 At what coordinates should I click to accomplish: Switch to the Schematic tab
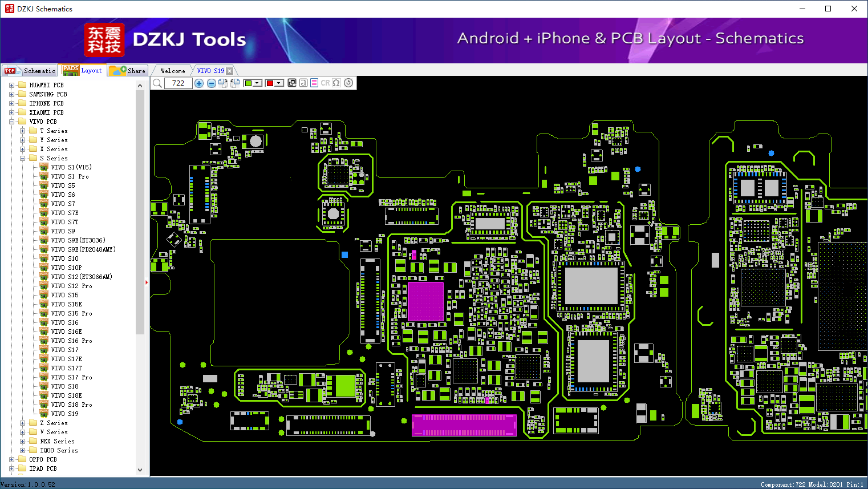click(x=30, y=71)
